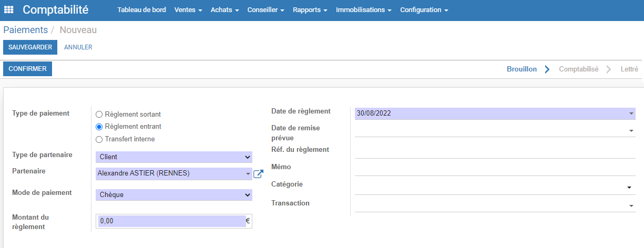
Task: Select Règlement sortant radio button
Action: (99, 114)
